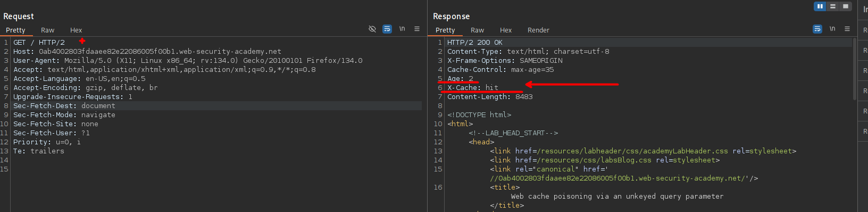Click the Response panel title
This screenshot has width=868, height=212.
point(451,17)
